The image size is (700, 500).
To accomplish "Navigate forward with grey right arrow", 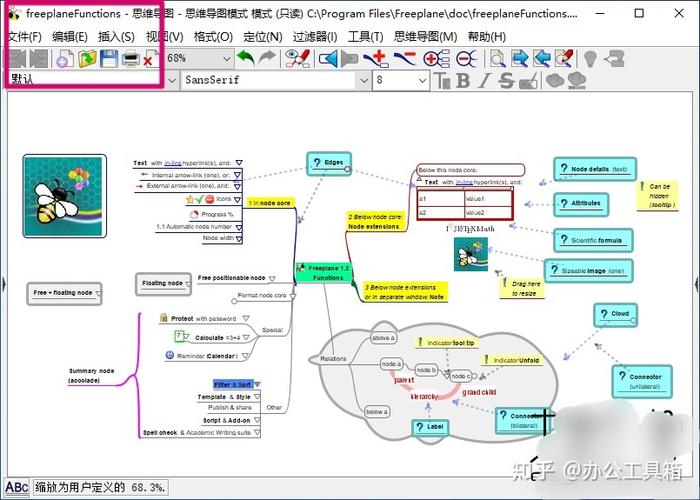I will 350,58.
